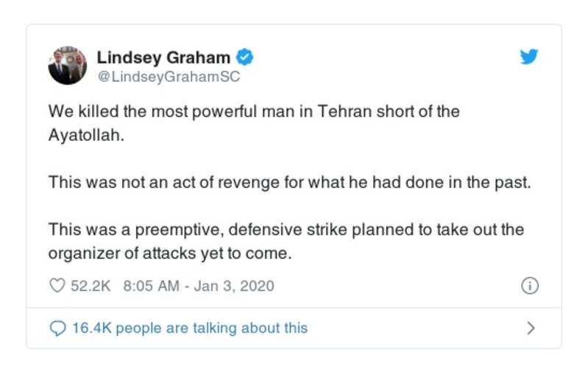
Task: Click the 52.2K likes count
Action: coord(90,286)
